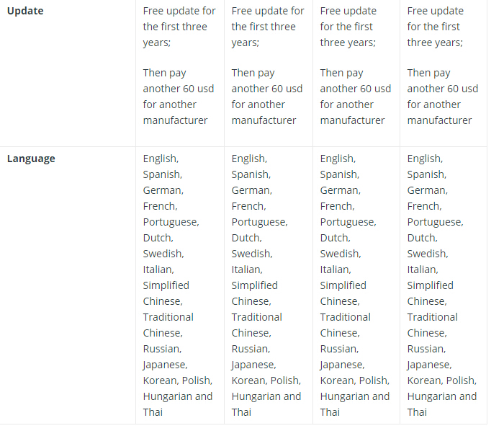
Task: Click "Traditional" in the first language column
Action: pyautogui.click(x=168, y=317)
